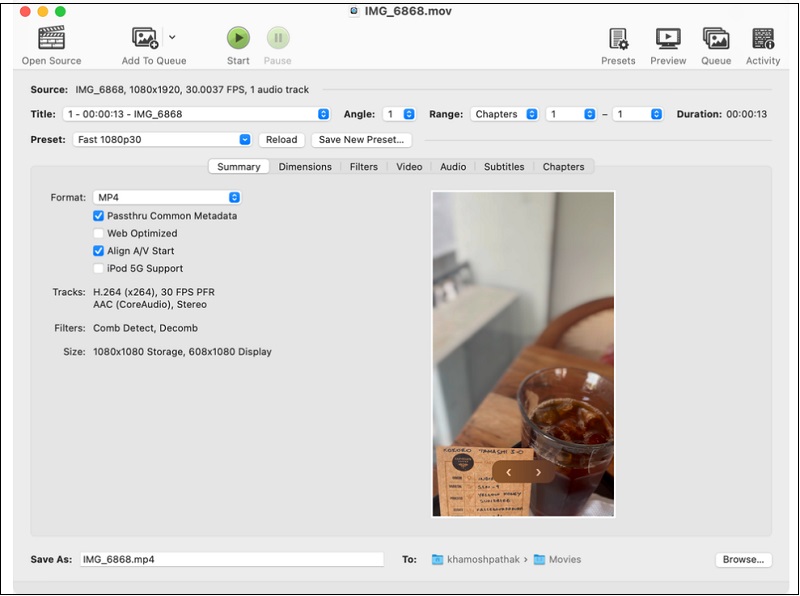
Task: Click the Save New Preset button
Action: (361, 140)
